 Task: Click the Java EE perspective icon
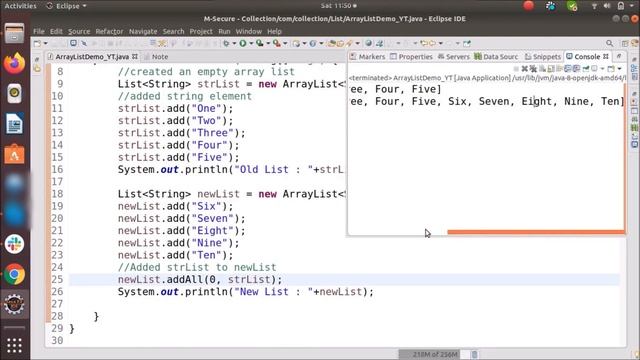pyautogui.click(x=635, y=43)
